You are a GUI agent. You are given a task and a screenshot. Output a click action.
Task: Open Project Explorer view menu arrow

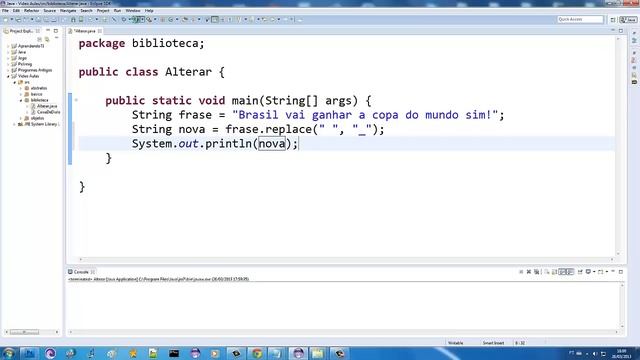point(56,38)
